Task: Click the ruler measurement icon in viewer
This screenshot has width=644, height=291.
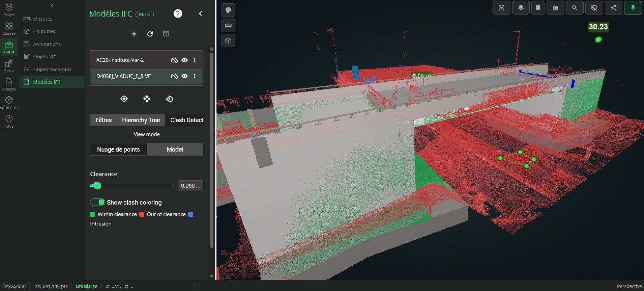Action: pos(228,25)
